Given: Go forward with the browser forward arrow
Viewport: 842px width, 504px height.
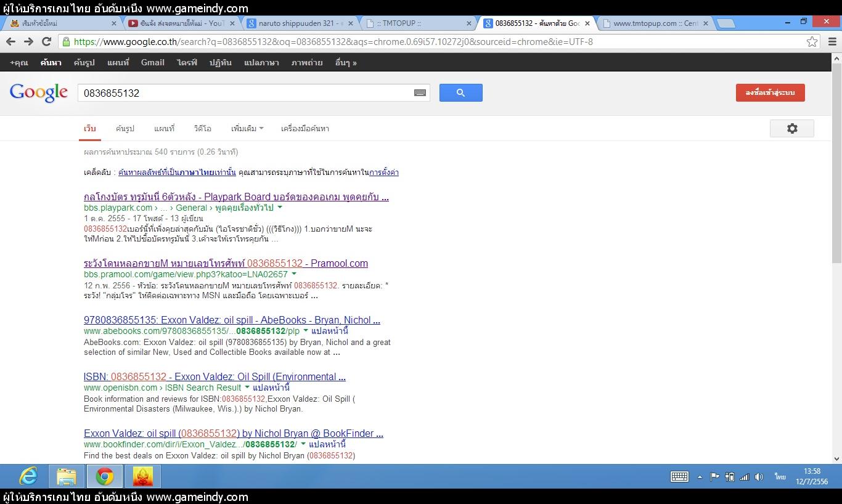Looking at the screenshot, I should click(28, 42).
